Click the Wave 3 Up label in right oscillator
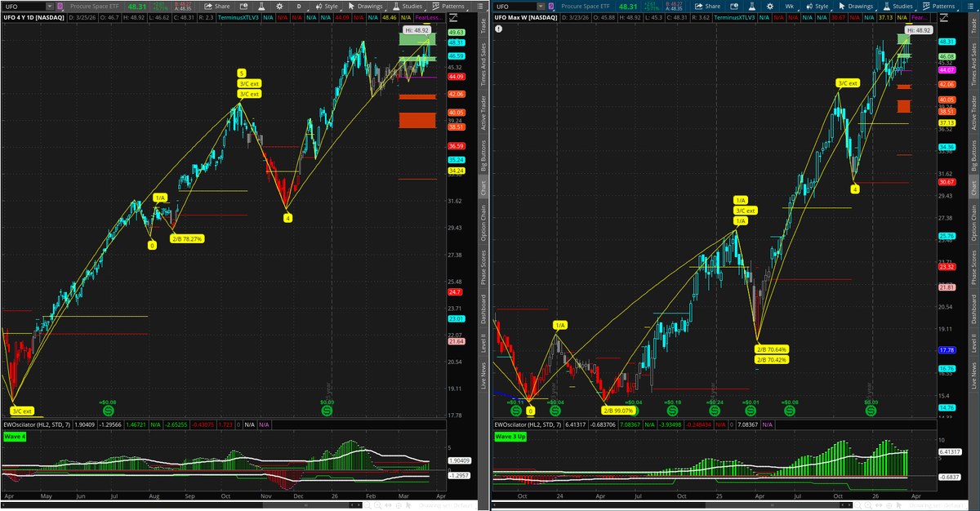This screenshot has height=511, width=980. click(511, 437)
